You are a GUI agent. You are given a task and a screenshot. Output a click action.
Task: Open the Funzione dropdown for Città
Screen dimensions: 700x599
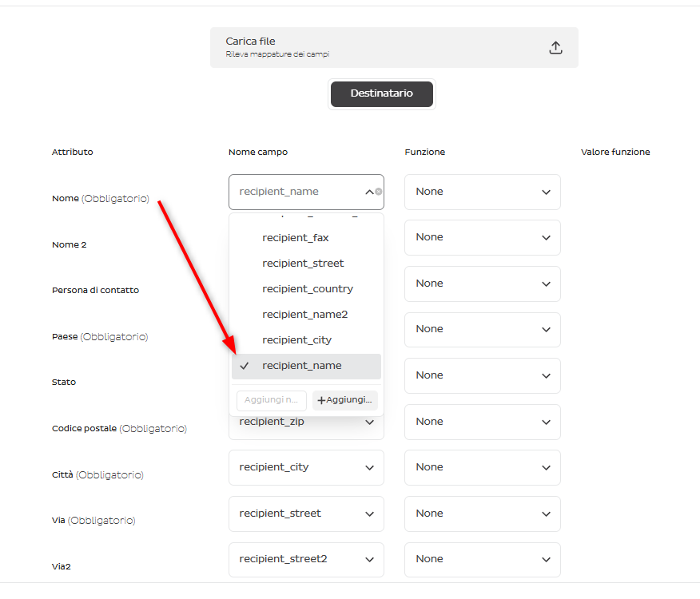482,467
